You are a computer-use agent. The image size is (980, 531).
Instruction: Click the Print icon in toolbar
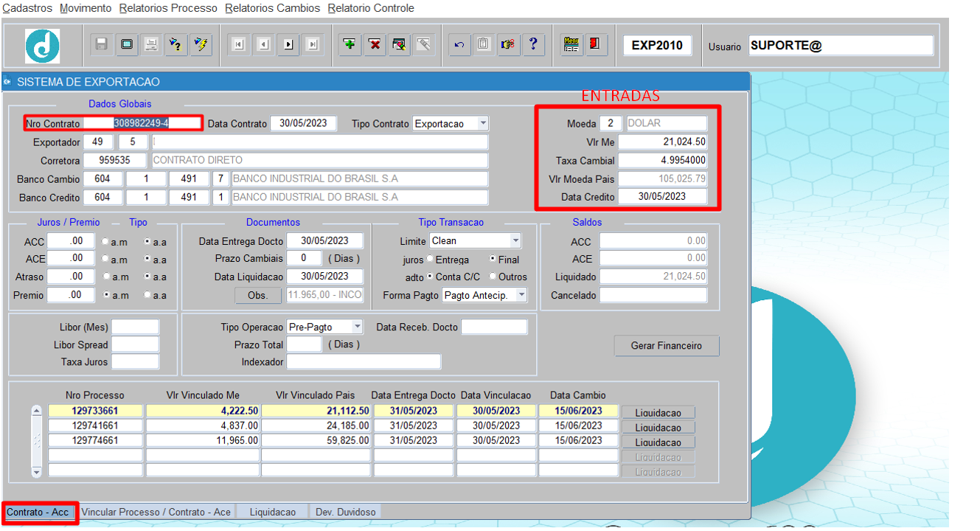coord(151,44)
